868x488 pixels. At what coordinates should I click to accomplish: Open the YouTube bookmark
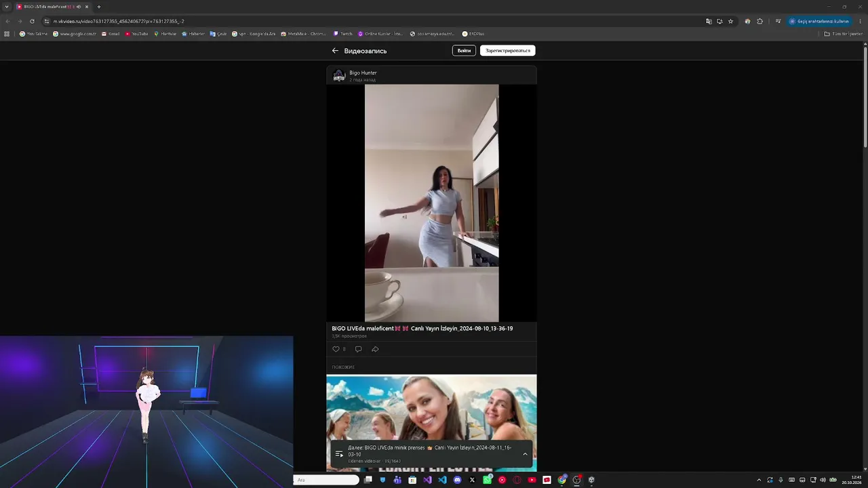tap(136, 33)
